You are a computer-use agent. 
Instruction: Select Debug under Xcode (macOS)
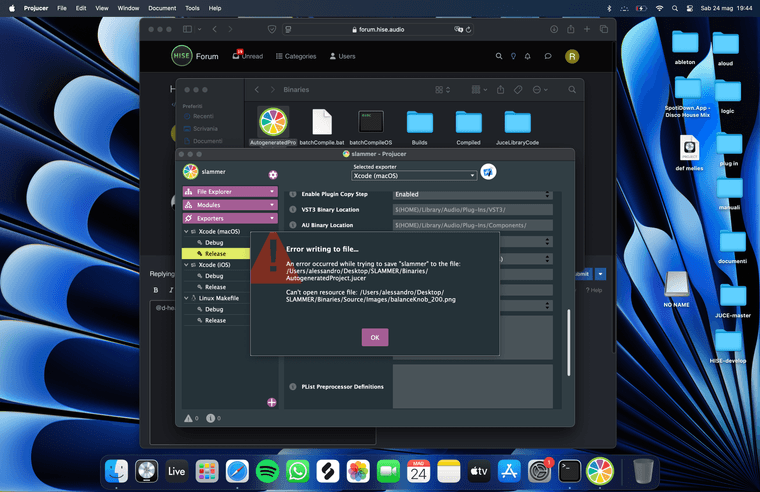pyautogui.click(x=214, y=242)
